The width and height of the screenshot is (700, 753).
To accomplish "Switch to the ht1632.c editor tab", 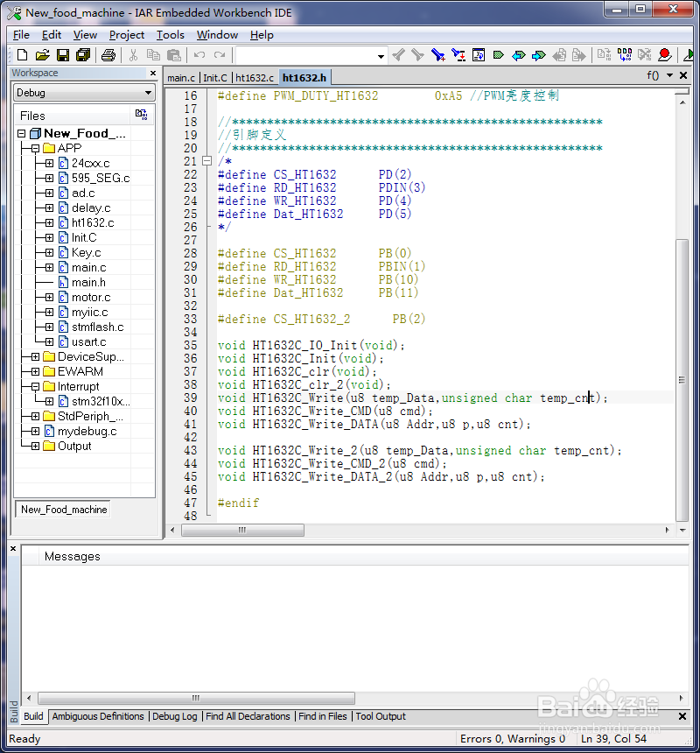I will 255,78.
